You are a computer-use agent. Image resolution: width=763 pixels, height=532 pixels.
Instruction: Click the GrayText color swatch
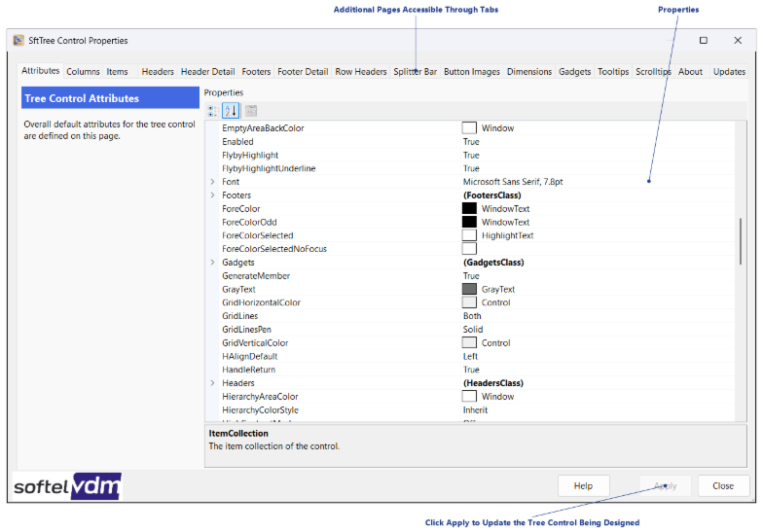pyautogui.click(x=469, y=289)
